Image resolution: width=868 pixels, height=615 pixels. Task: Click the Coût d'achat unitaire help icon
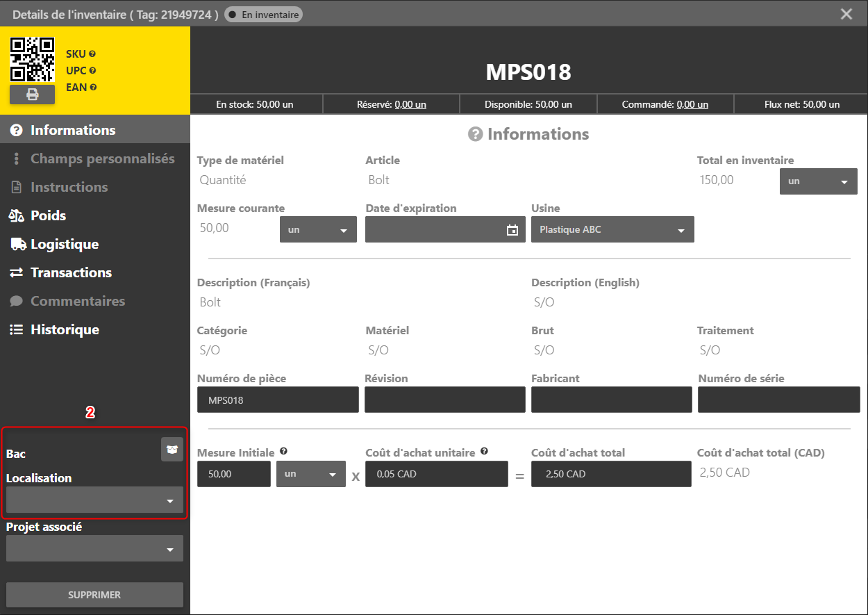[x=484, y=452]
